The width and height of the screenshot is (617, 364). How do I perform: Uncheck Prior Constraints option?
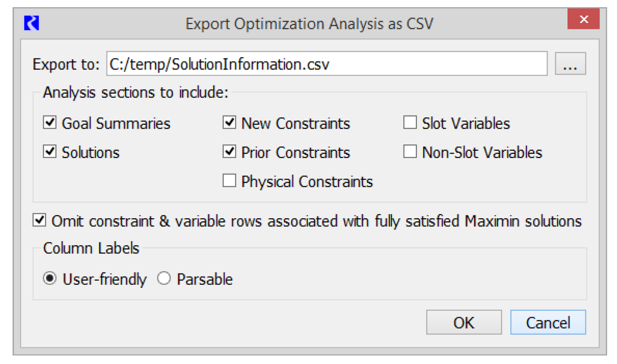230,152
